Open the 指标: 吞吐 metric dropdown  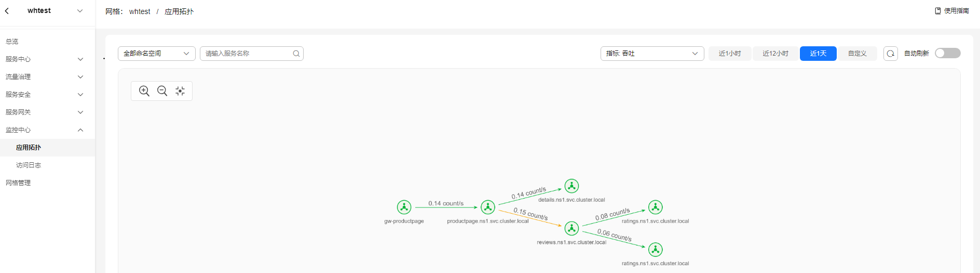(652, 54)
